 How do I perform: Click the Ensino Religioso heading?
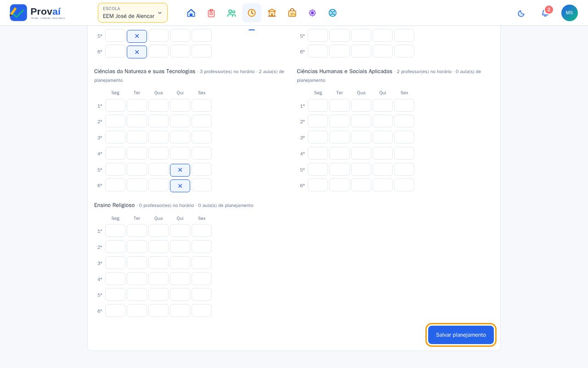pos(114,205)
